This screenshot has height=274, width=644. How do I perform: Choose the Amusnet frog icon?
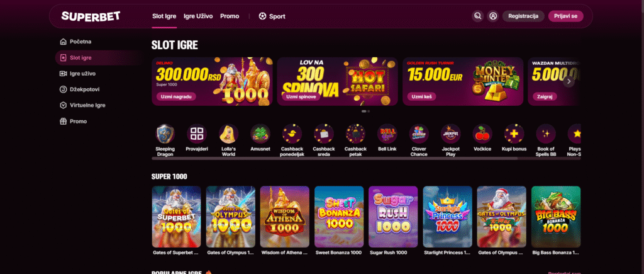coord(260,134)
